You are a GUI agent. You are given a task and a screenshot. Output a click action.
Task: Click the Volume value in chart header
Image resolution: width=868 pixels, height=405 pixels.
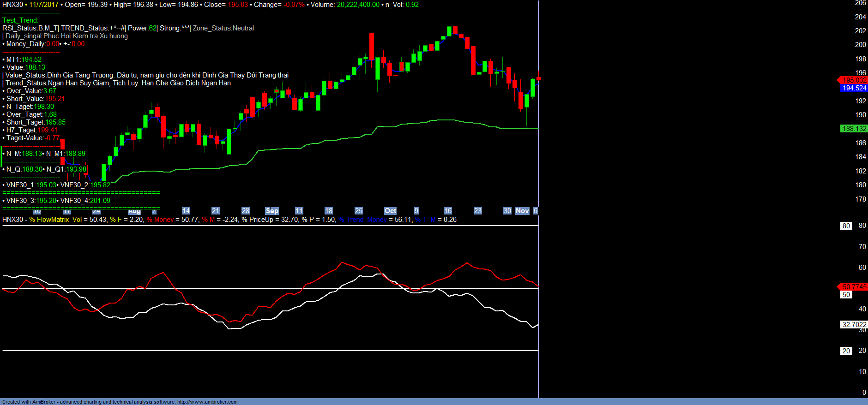click(358, 5)
